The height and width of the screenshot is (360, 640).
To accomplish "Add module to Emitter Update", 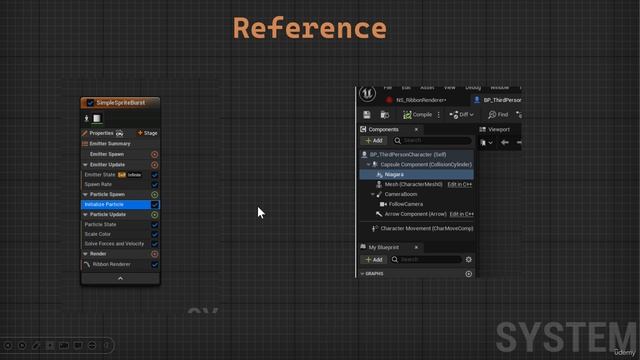I will (x=154, y=165).
